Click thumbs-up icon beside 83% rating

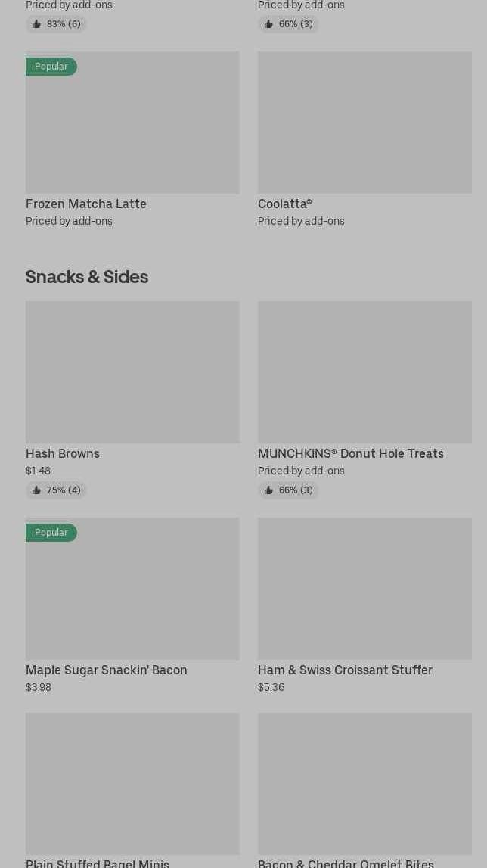coord(36,24)
